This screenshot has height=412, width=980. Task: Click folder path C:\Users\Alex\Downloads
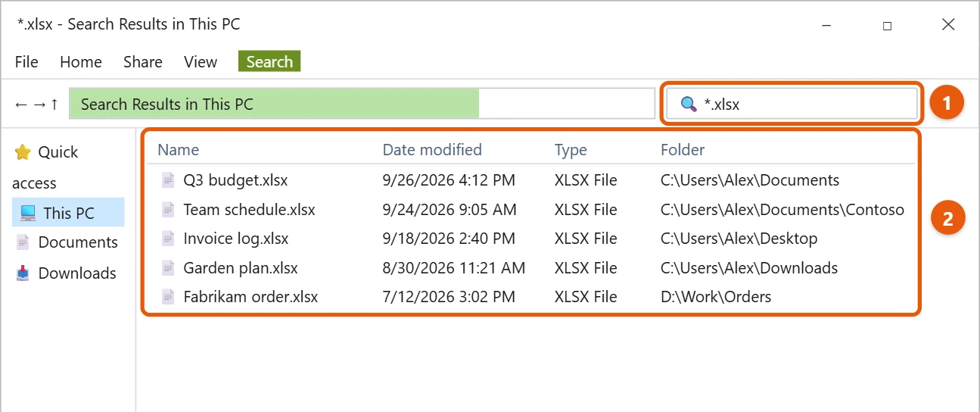tap(749, 268)
